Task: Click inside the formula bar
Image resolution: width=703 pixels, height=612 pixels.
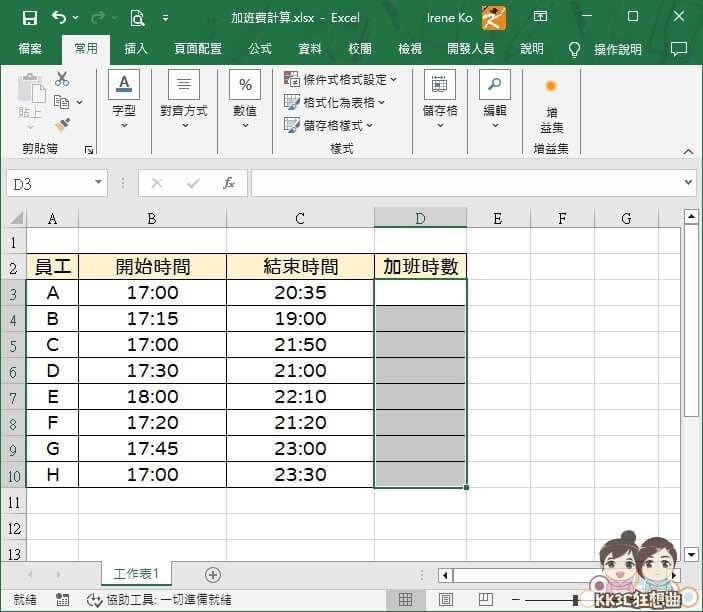Action: pos(466,183)
